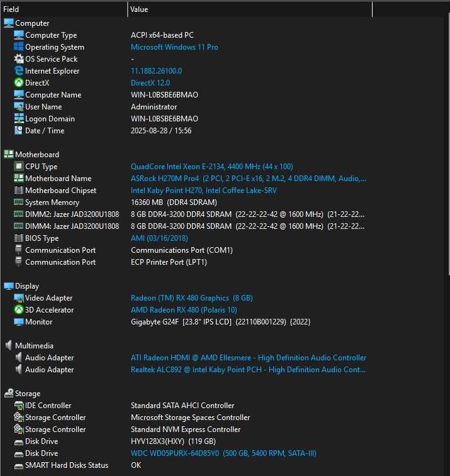Open the ASRock H270M Pro4 link
Viewport: 450px width, 476px height.
tap(248, 178)
